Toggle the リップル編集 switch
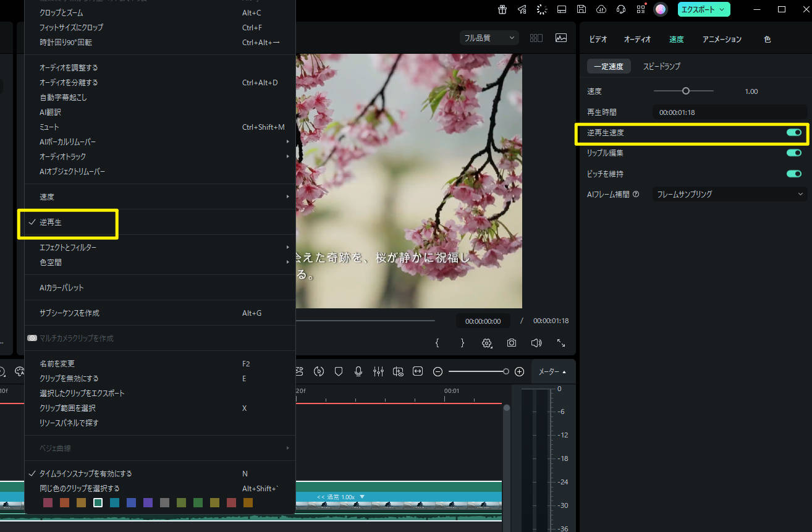 (793, 153)
